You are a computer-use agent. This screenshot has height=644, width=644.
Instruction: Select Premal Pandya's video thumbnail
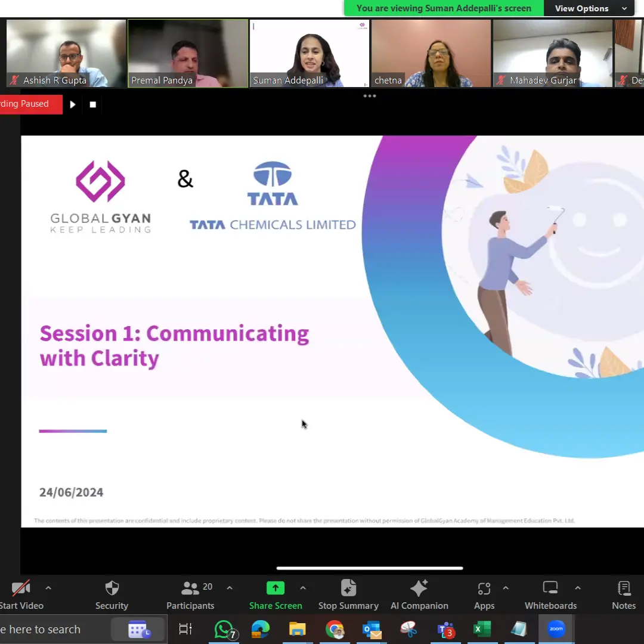(x=188, y=54)
